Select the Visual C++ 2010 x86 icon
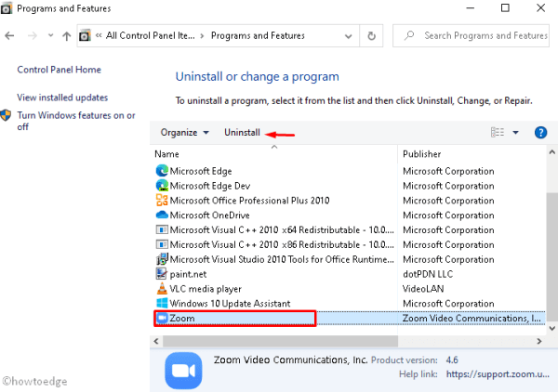The width and height of the screenshot is (558, 392). tap(162, 244)
